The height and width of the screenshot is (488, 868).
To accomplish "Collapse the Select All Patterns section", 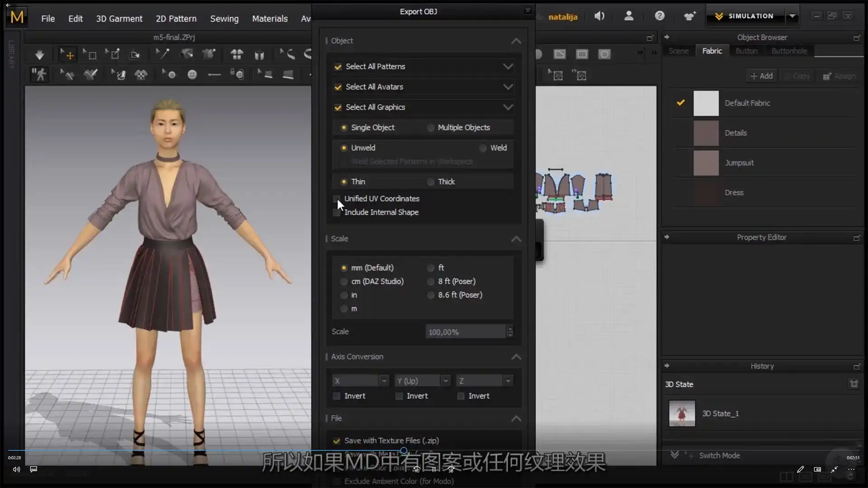I will point(508,66).
